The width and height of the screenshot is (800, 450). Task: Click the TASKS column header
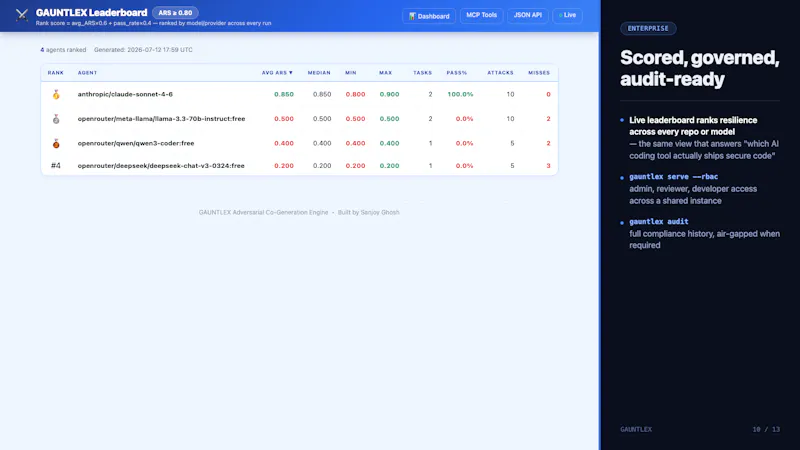pos(422,73)
